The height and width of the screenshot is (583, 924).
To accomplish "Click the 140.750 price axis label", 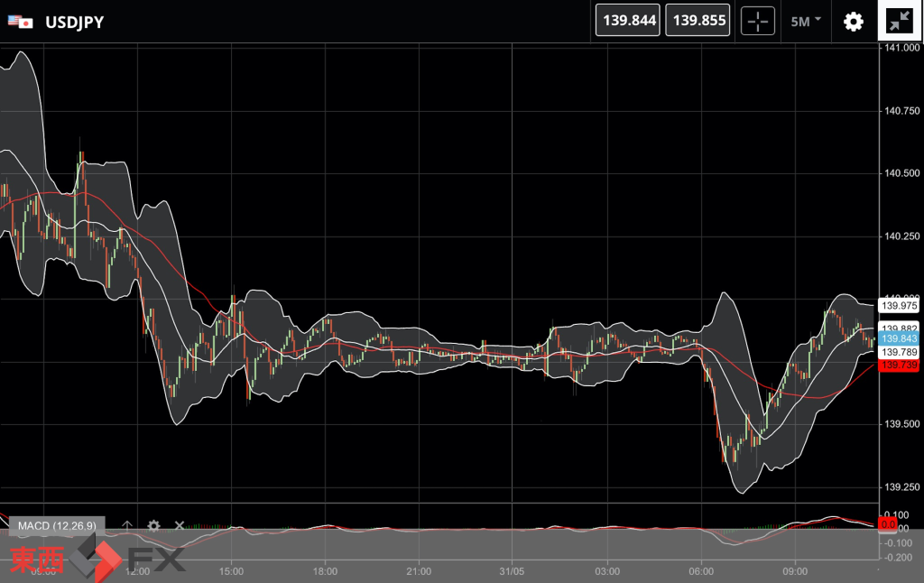I will (x=902, y=110).
